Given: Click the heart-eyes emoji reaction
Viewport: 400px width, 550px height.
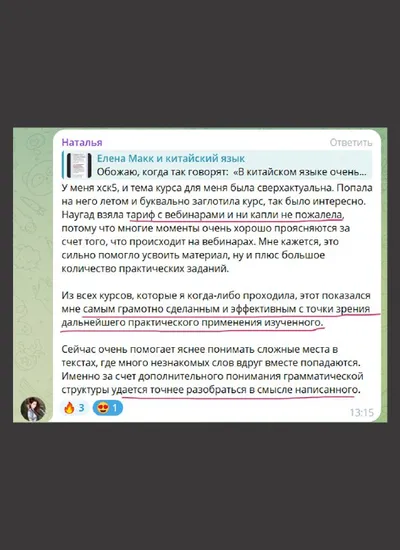Looking at the screenshot, I should [x=108, y=408].
